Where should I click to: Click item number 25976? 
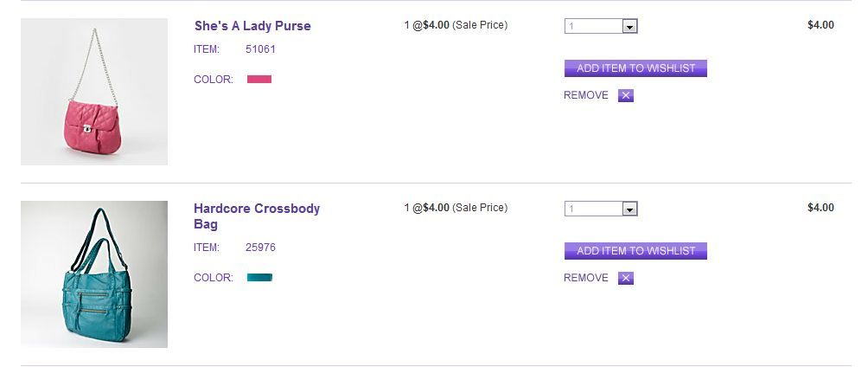click(260, 248)
